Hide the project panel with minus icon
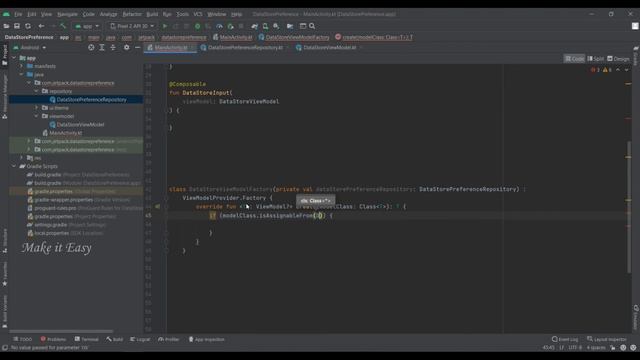640x360 pixels. click(x=138, y=48)
